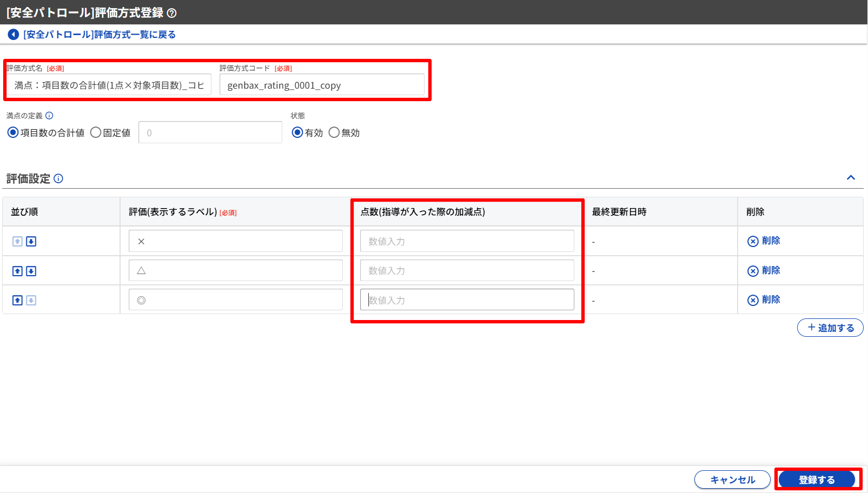Click the 追加する button
Viewport: 868px width, 493px height.
[830, 328]
